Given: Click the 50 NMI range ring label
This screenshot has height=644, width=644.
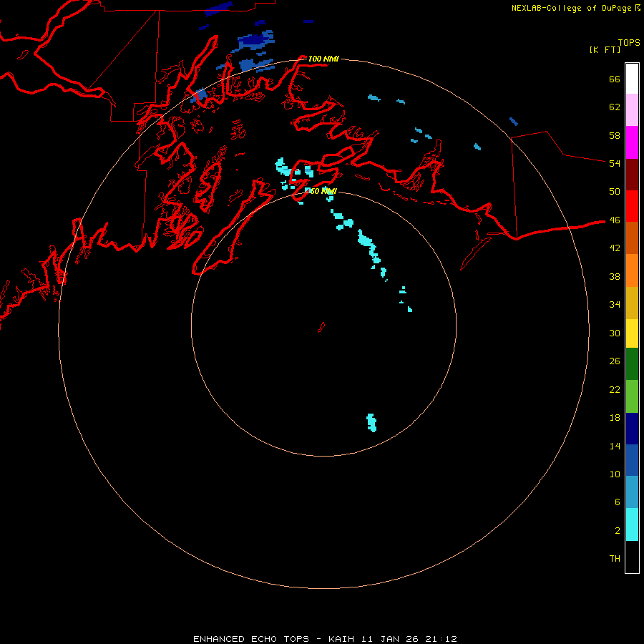Looking at the screenshot, I should (323, 191).
